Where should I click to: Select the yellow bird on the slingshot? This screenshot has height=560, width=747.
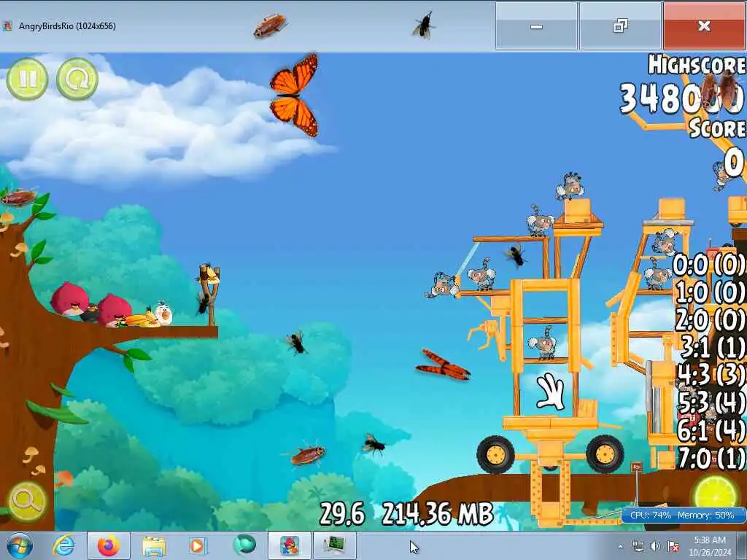(x=209, y=274)
